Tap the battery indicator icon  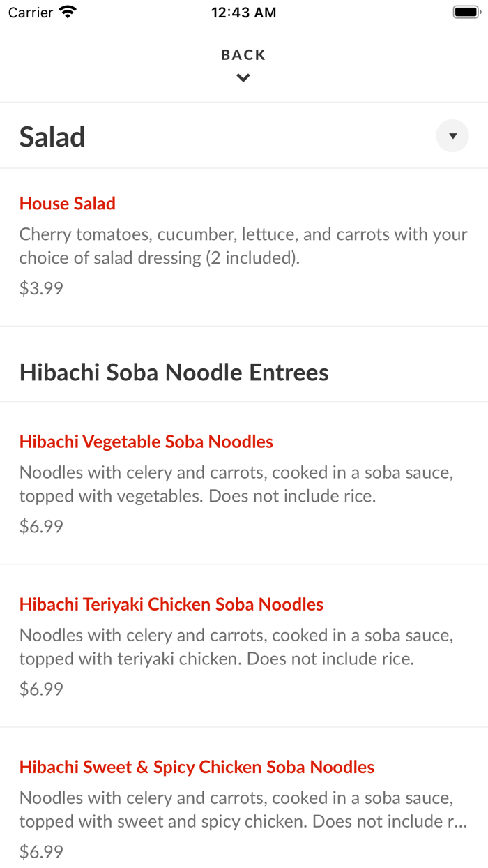(465, 11)
